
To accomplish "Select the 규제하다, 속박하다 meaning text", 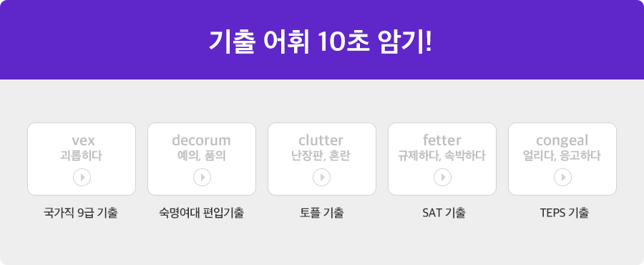I will click(441, 157).
